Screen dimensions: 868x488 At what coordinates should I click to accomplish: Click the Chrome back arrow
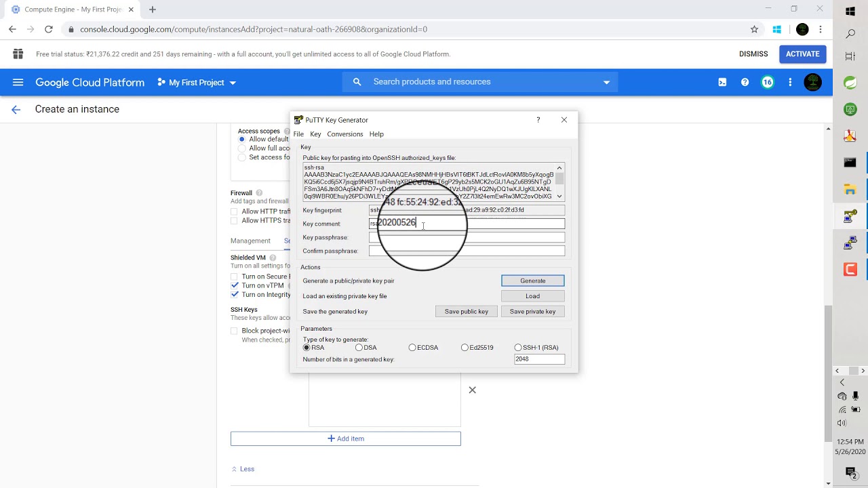12,29
